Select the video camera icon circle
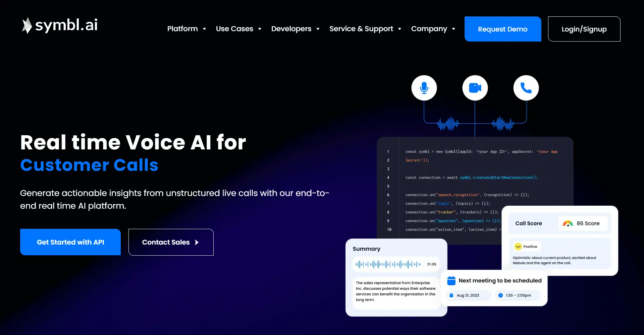Viewport: 644px width, 335px height. point(475,88)
